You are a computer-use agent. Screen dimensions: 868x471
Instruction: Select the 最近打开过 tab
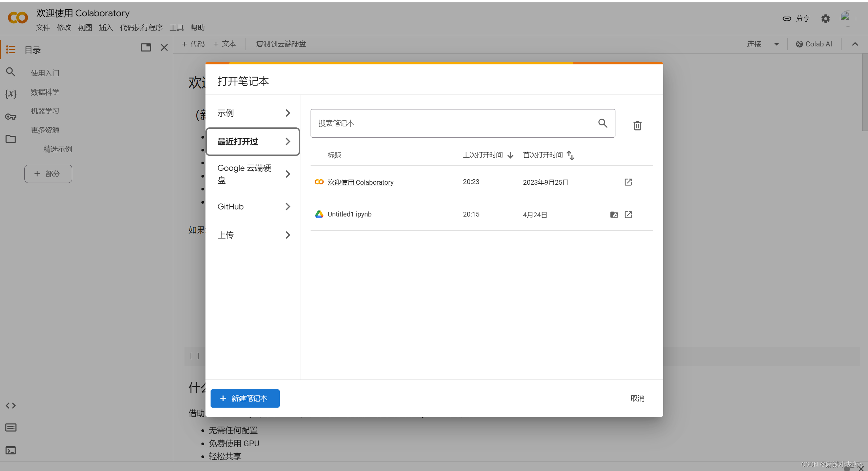(253, 142)
